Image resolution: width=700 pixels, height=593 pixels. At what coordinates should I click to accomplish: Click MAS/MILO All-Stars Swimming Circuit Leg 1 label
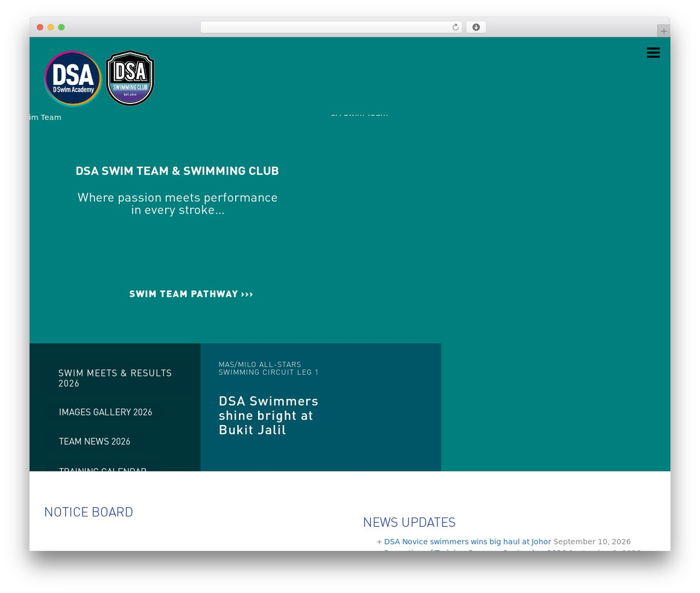269,368
